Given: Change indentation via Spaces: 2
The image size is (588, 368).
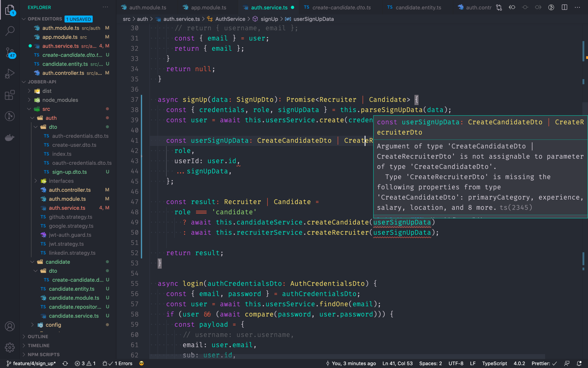Looking at the screenshot, I should [430, 363].
